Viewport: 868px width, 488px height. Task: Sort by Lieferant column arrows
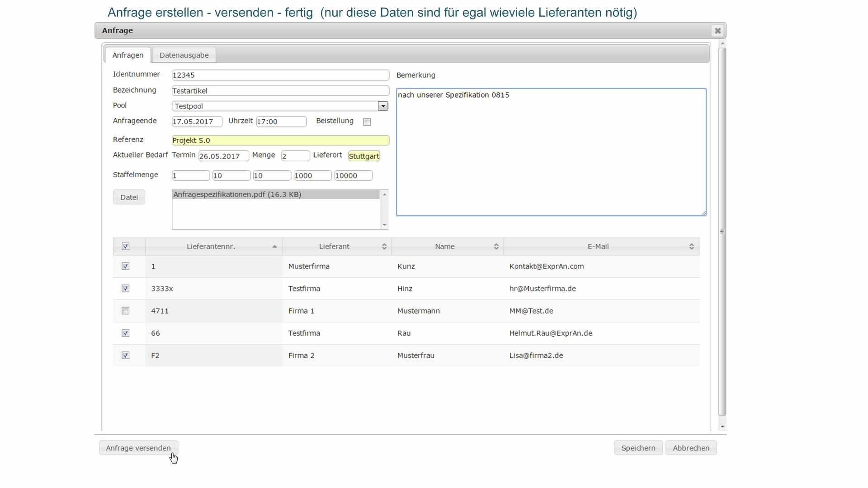point(384,246)
